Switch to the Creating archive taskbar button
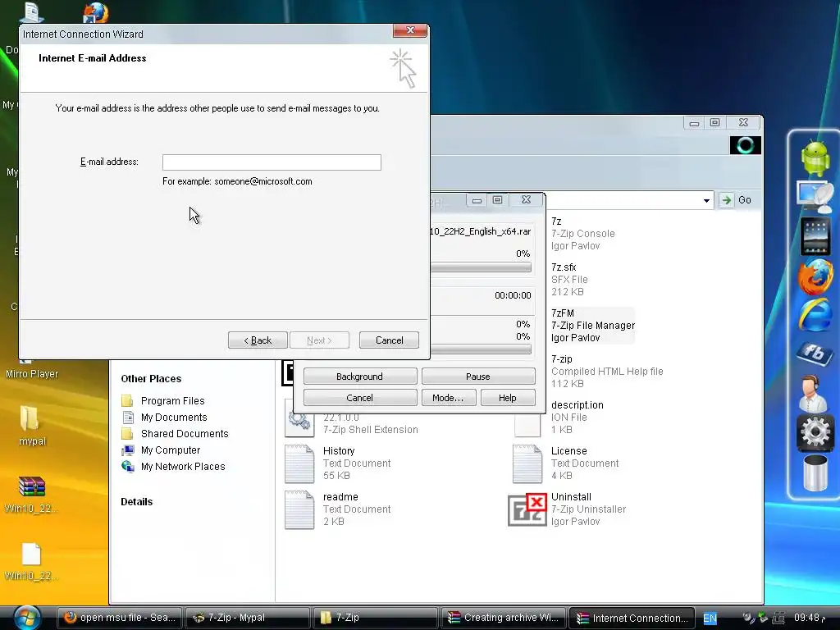The image size is (840, 630). tap(504, 618)
